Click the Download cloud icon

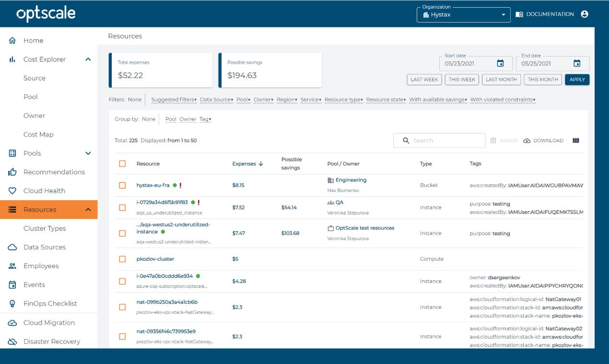[527, 141]
